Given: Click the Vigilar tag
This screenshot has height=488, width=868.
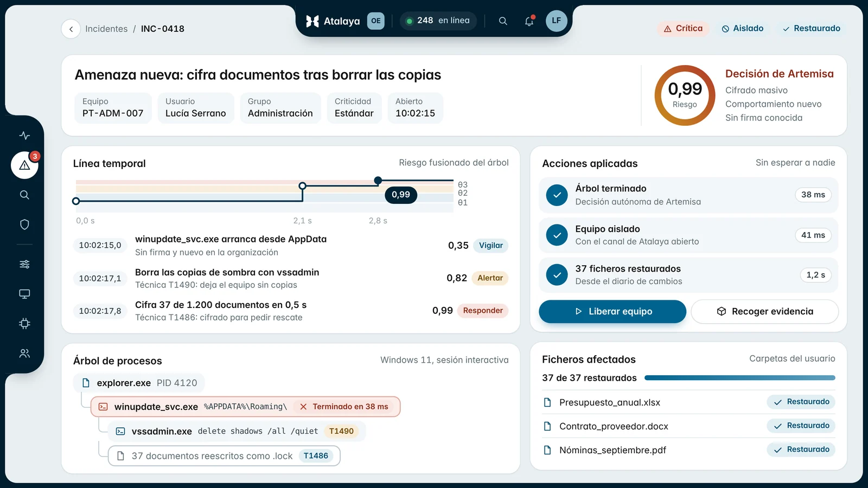Looking at the screenshot, I should pyautogui.click(x=491, y=246).
